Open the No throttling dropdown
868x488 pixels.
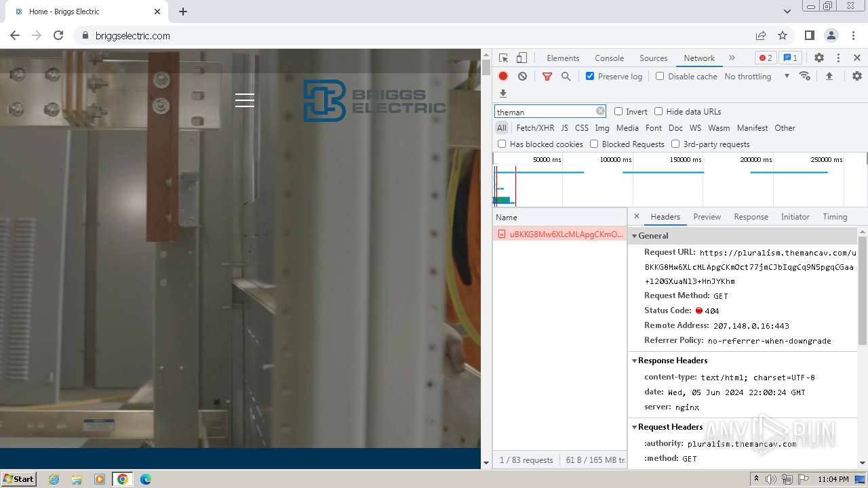[757, 77]
